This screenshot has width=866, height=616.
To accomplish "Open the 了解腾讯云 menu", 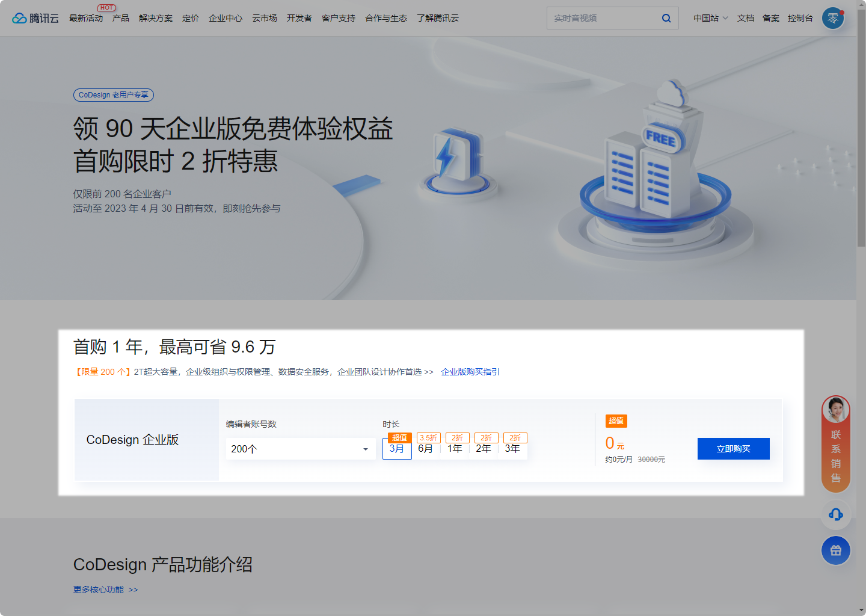I will (438, 18).
